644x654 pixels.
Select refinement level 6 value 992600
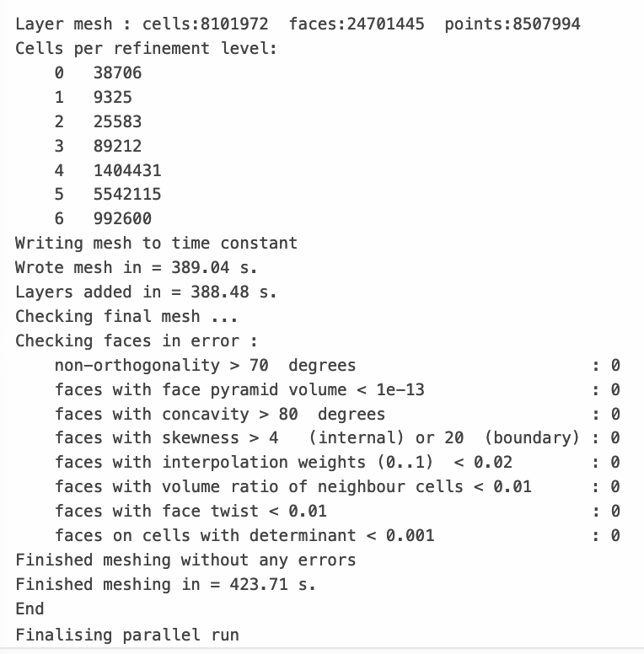pyautogui.click(x=122, y=218)
